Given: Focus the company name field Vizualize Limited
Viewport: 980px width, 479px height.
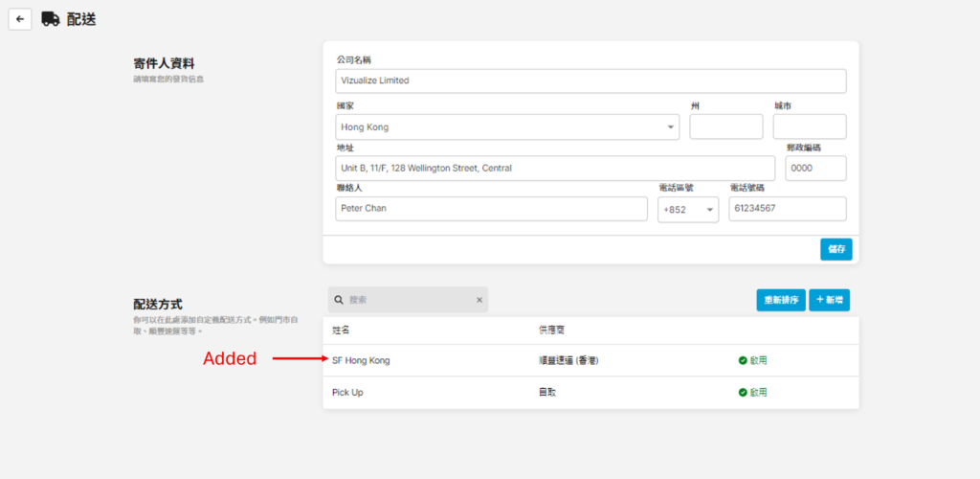Looking at the screenshot, I should tap(590, 80).
